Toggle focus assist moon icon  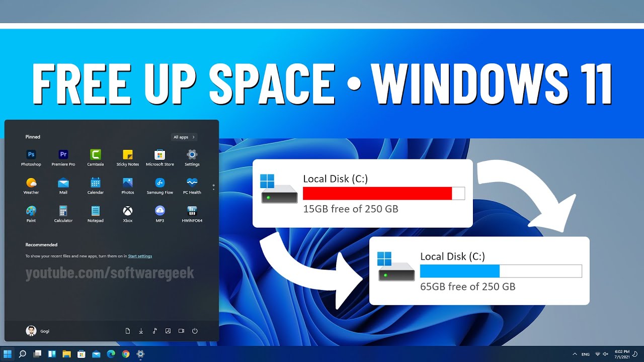[x=636, y=354]
